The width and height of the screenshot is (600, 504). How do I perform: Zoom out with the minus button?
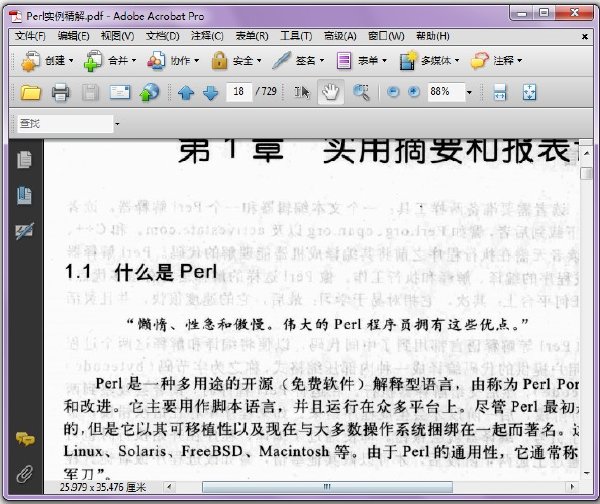[393, 92]
